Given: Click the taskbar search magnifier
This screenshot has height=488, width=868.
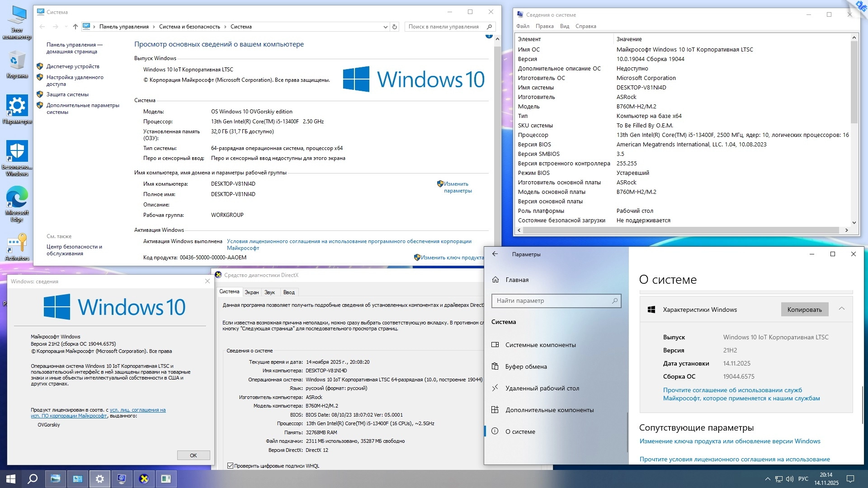Looking at the screenshot, I should [33, 479].
